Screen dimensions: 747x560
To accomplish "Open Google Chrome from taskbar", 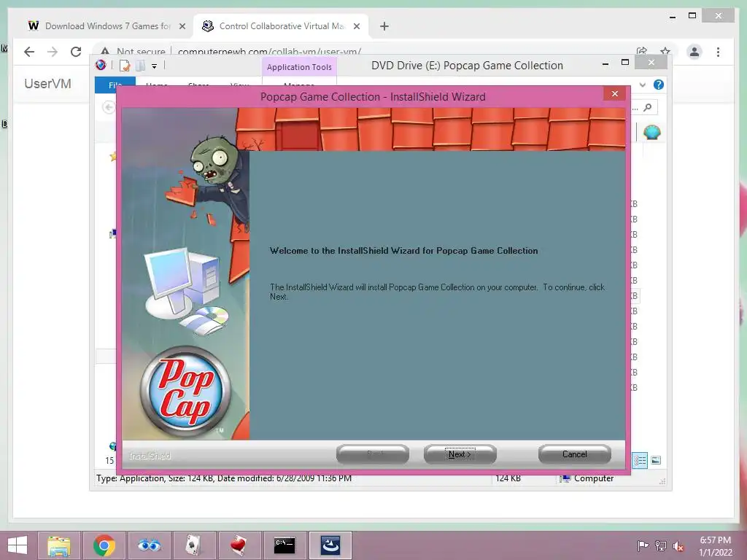I will coord(104,545).
